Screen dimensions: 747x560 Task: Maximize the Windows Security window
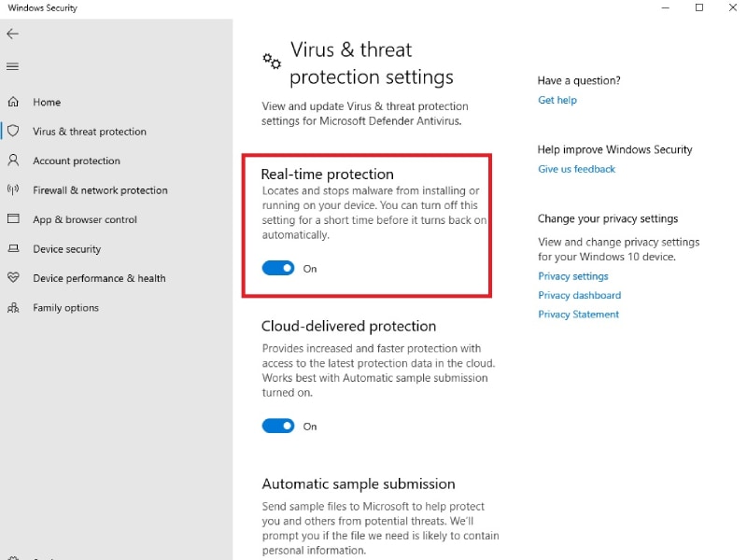pos(699,8)
